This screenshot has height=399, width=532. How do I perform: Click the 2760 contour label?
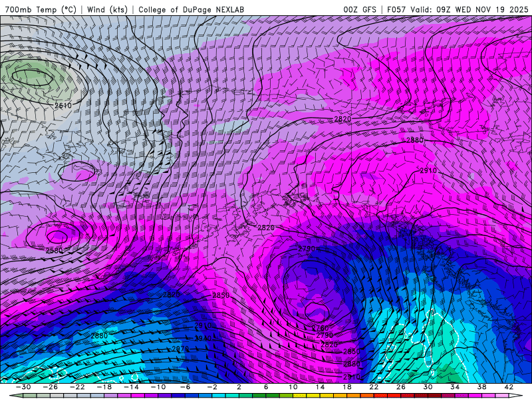coord(320,328)
